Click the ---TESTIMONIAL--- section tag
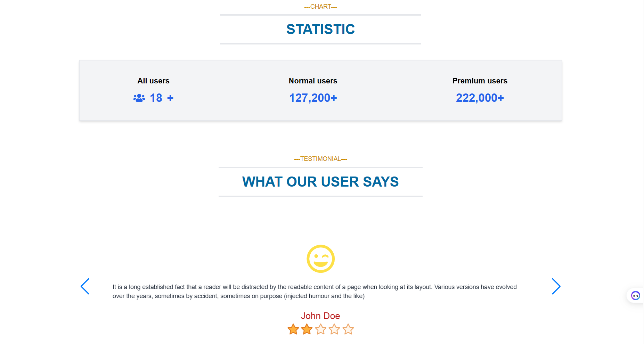 pyautogui.click(x=320, y=159)
